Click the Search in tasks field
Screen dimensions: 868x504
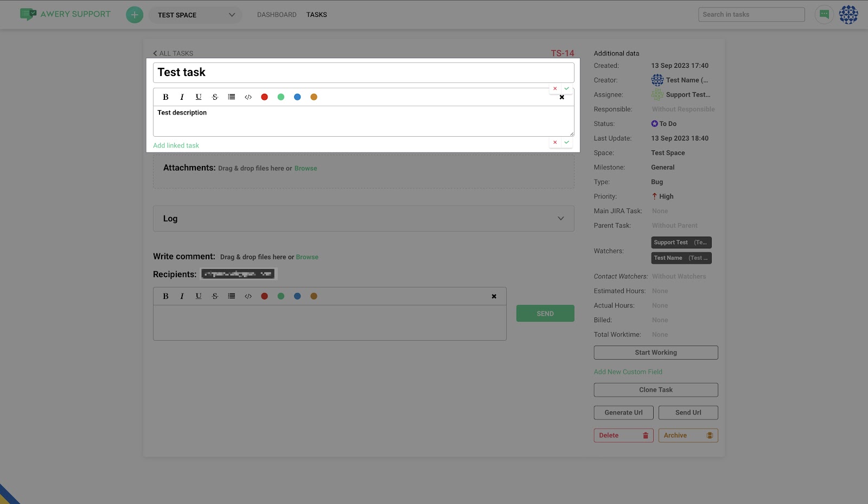coord(751,15)
